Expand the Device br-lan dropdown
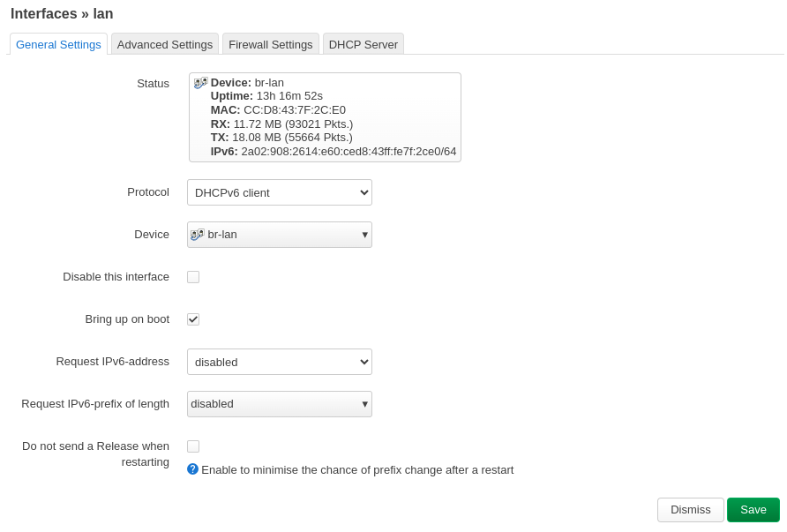The height and width of the screenshot is (532, 787). coord(280,235)
